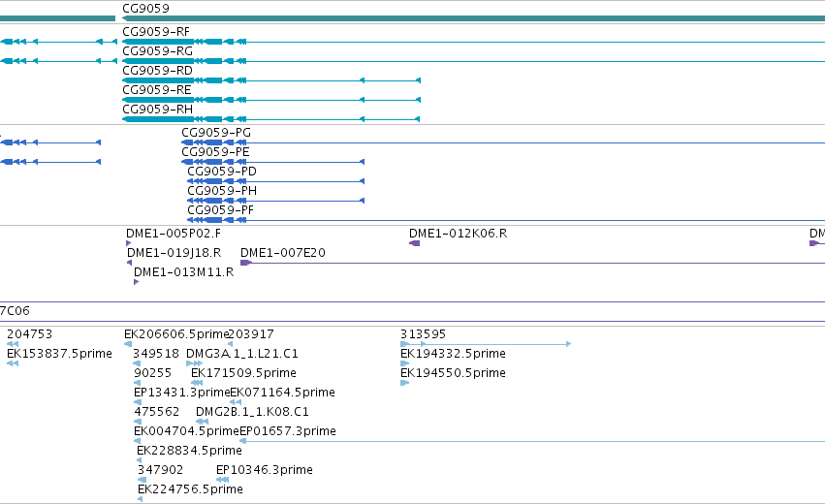
Task: Click the purple DME1-012K06.R arrow glyph
Action: tap(415, 243)
